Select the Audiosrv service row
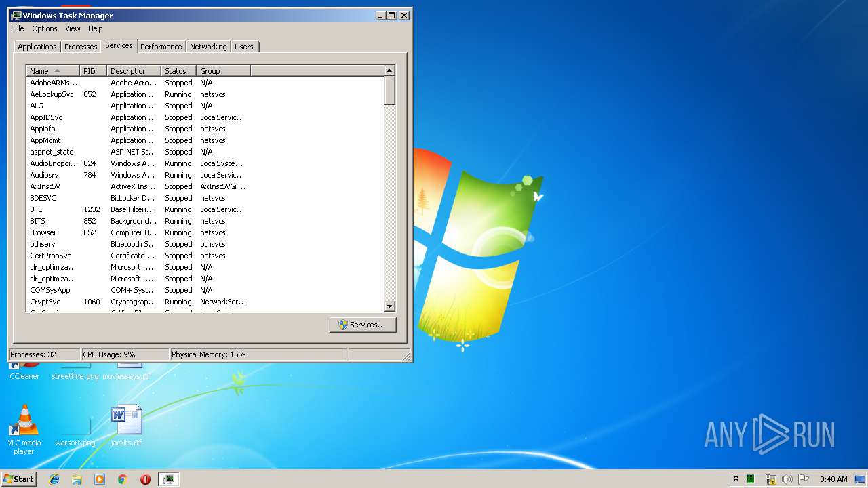This screenshot has height=488, width=868. 205,175
